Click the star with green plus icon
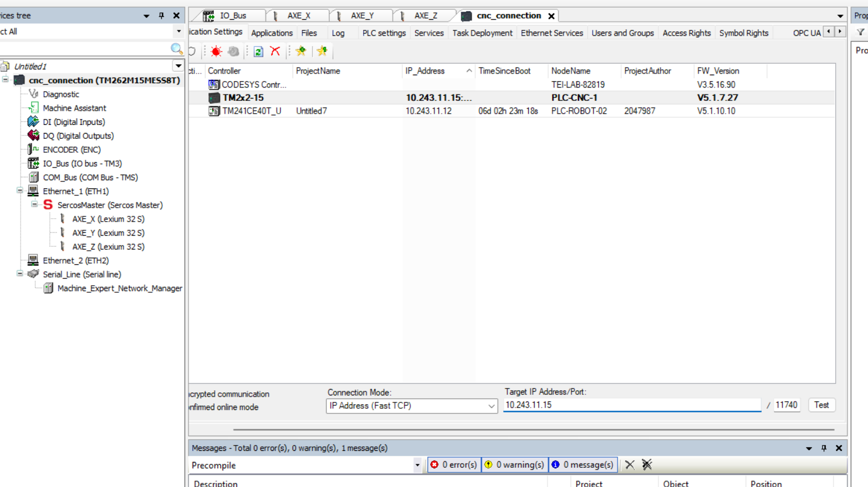This screenshot has width=868, height=487. [301, 51]
